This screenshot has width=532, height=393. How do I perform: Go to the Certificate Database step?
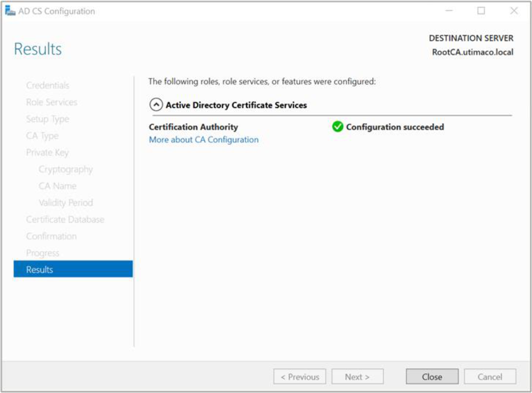tap(65, 219)
